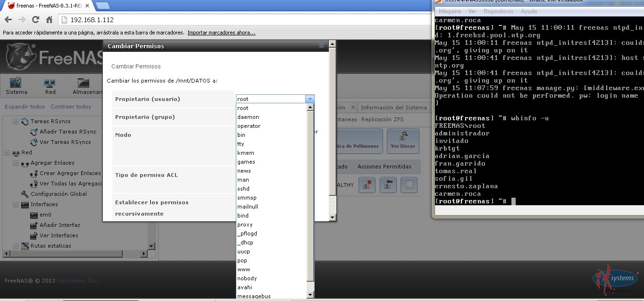Open the Ayuda menu in VirtualBox
644x301 pixels.
click(x=528, y=11)
